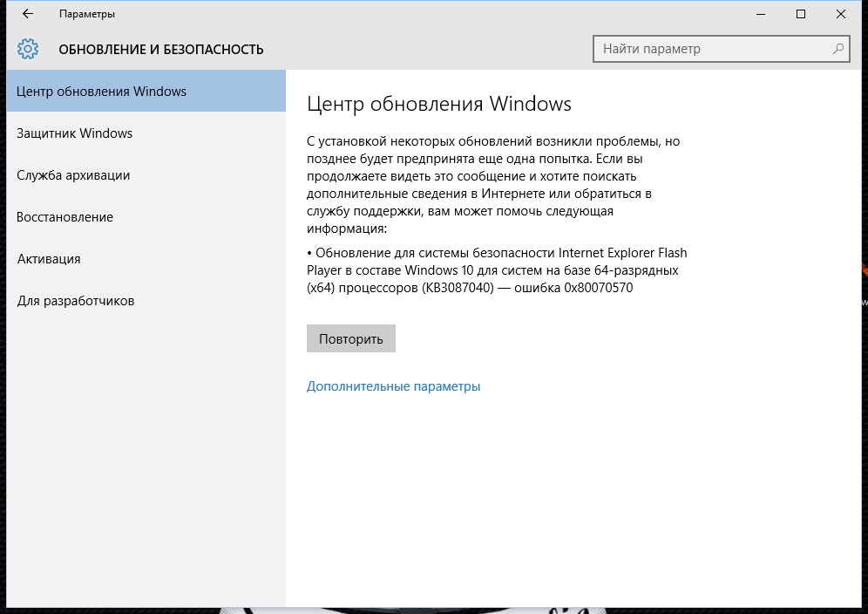Screen dimensions: 868x614
Task: Open the Дополнительные параметры link
Action: tap(393, 386)
